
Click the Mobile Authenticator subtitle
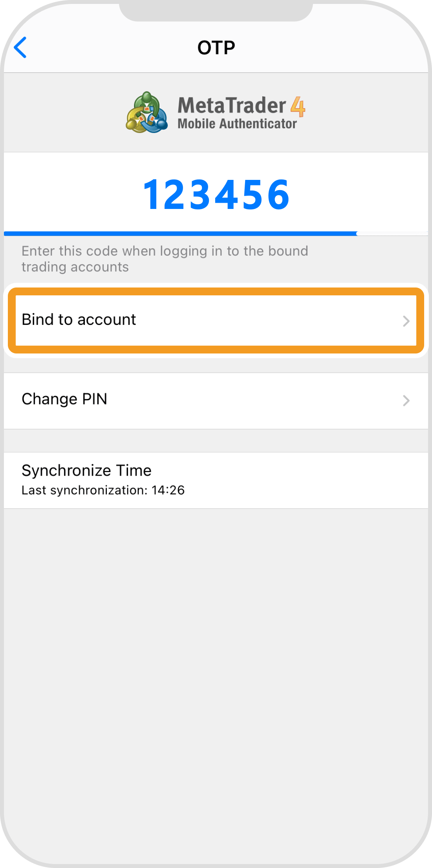click(237, 124)
